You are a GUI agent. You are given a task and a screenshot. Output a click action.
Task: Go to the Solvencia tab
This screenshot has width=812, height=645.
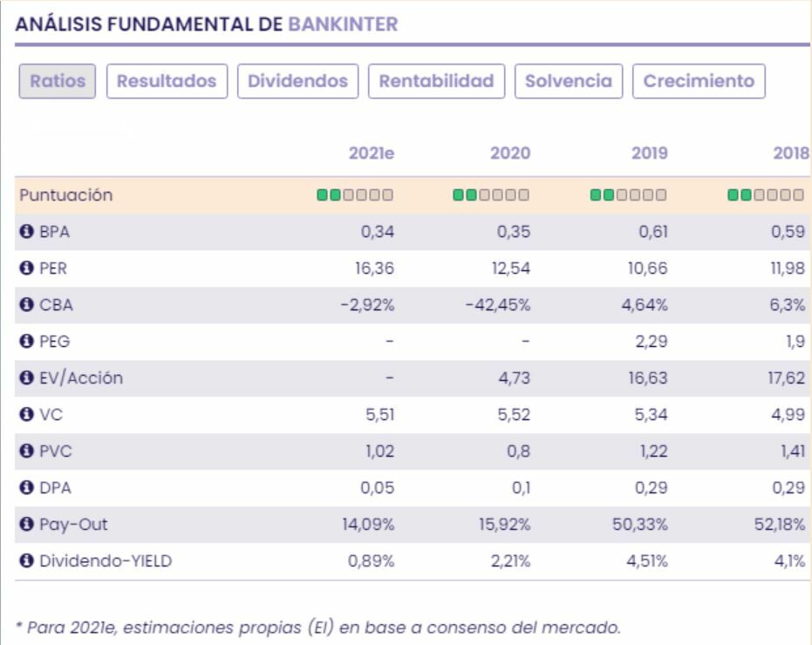pos(569,81)
